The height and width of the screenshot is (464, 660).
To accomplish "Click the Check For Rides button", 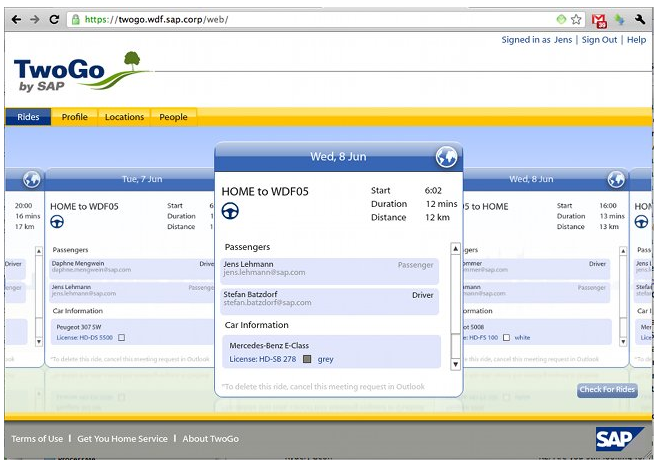I will [x=607, y=390].
